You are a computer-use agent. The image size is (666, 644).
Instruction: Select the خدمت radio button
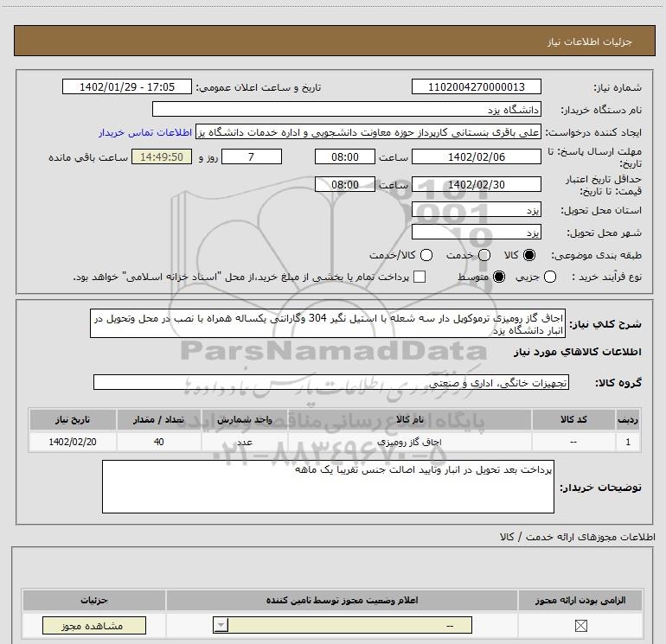click(x=484, y=255)
